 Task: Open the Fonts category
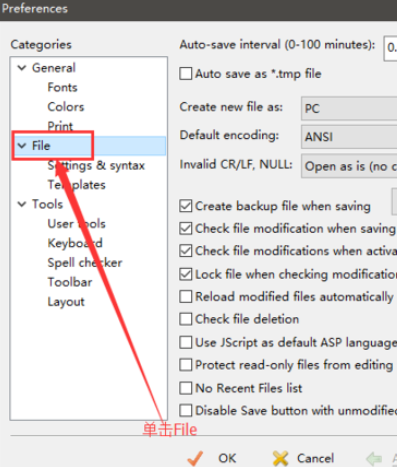62,87
